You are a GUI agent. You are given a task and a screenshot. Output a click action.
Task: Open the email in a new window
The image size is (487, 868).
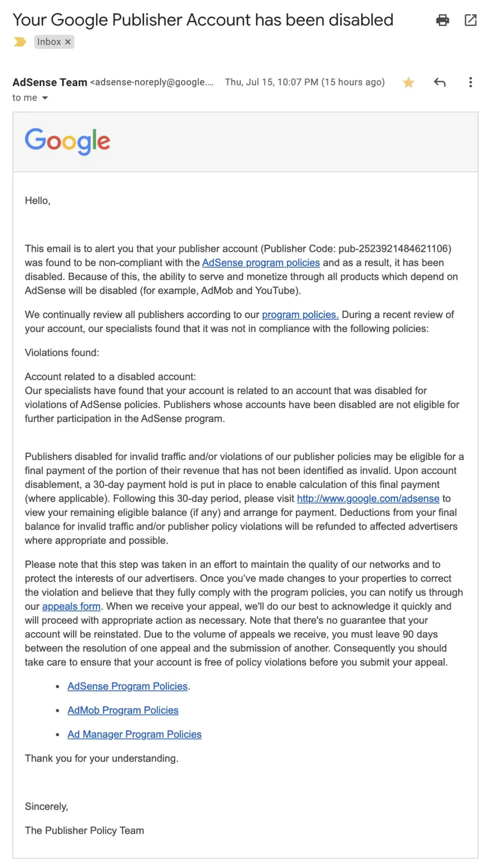[471, 21]
